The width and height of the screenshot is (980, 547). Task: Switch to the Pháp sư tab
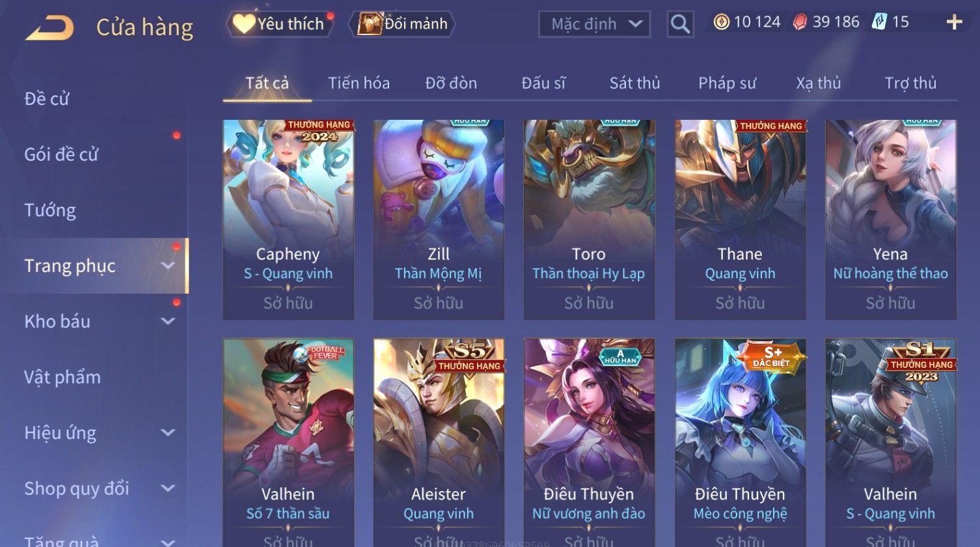[727, 83]
